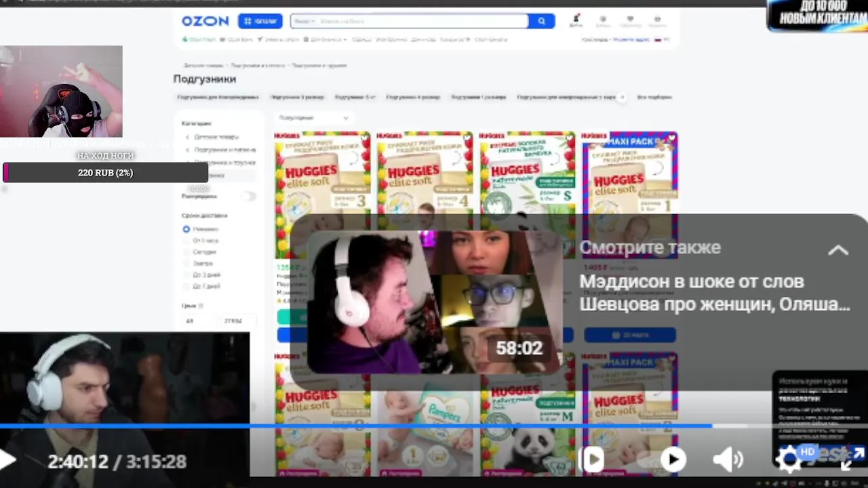Open the orders icon in Ozon header
This screenshot has width=868, height=488.
click(x=603, y=21)
